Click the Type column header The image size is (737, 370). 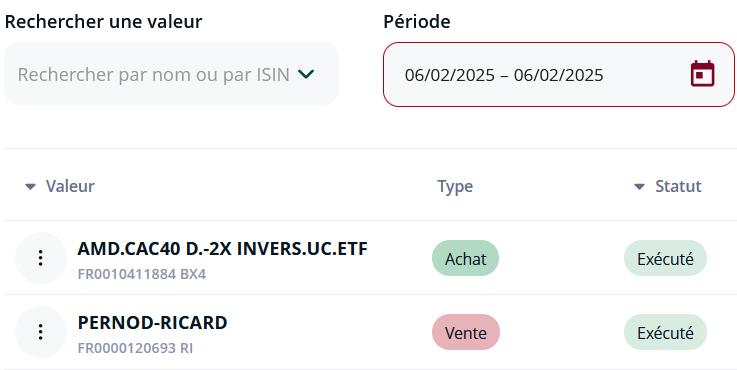click(455, 186)
